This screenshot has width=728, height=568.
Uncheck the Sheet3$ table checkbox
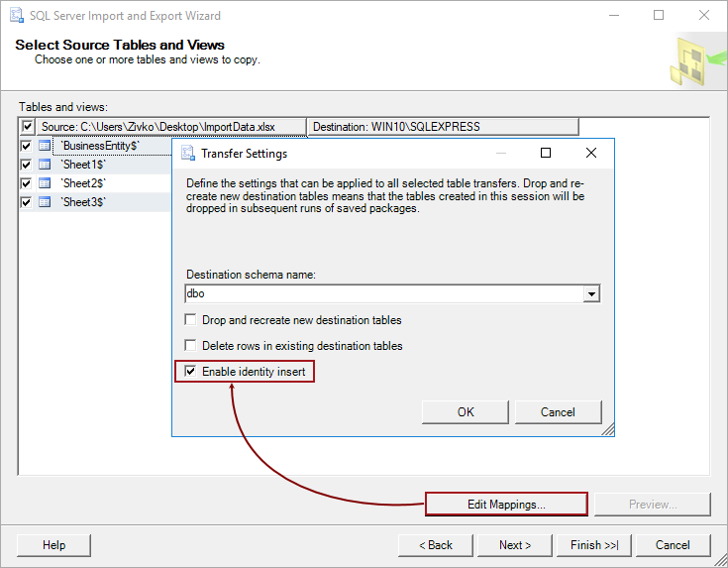[26, 202]
